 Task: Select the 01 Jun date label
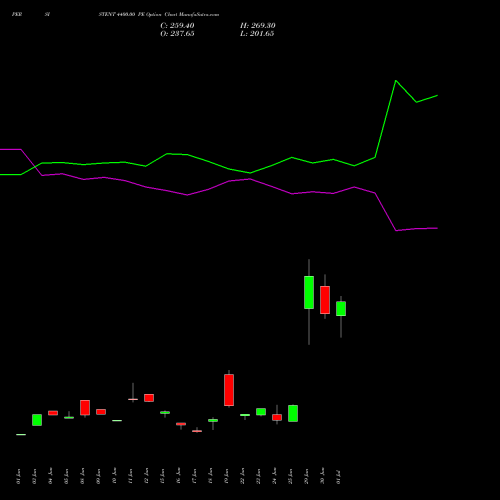pos(19,476)
